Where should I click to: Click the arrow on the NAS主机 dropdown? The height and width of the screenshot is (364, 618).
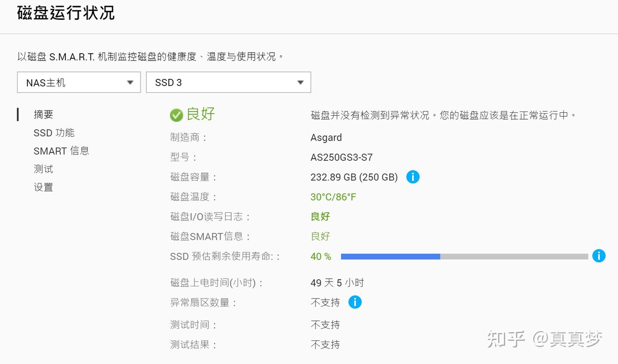click(130, 83)
